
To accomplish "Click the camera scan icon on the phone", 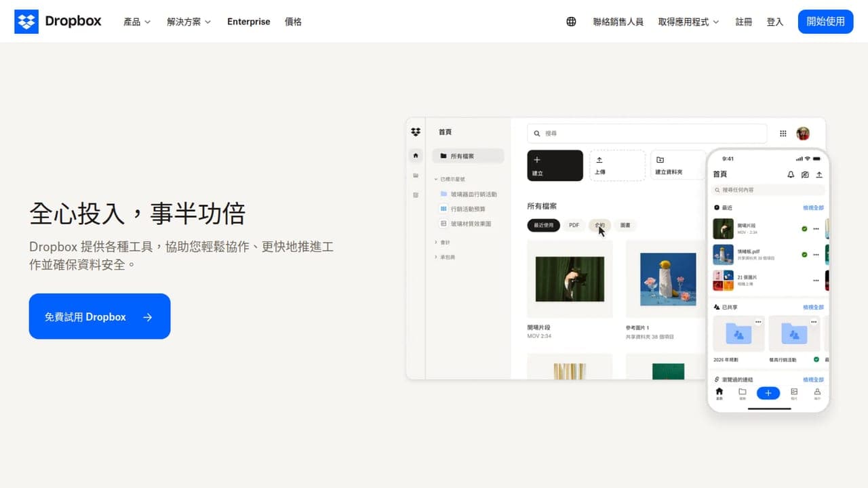I will click(x=805, y=174).
